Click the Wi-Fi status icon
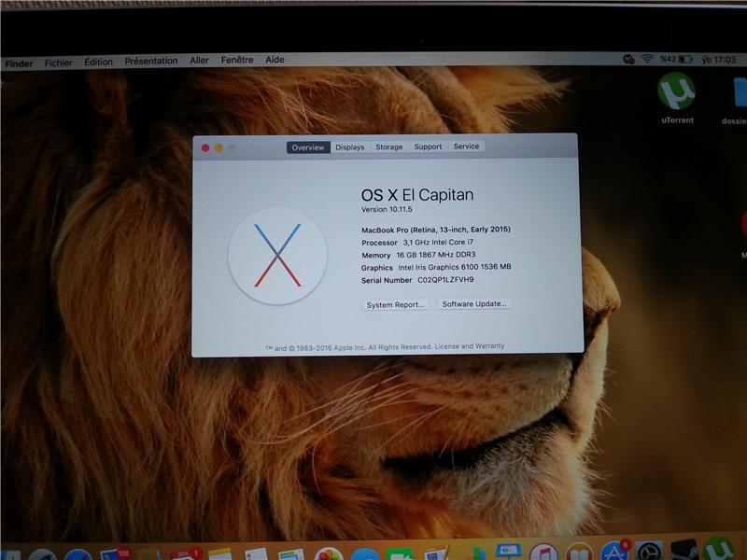 (x=647, y=59)
